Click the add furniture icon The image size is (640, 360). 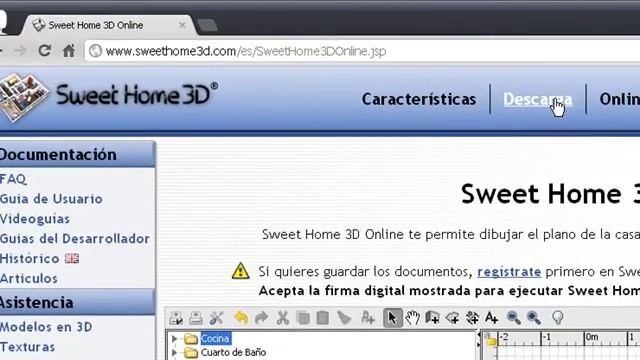pos(368,318)
